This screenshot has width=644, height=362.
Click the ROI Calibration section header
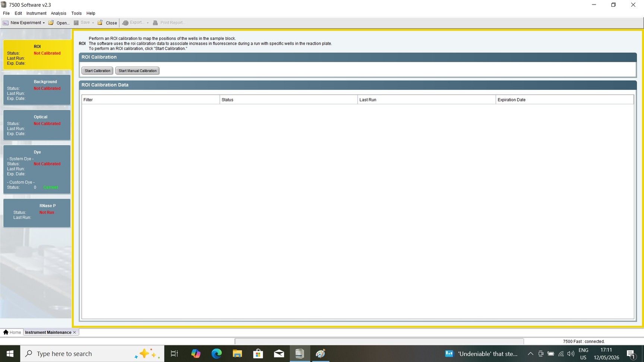tap(358, 57)
